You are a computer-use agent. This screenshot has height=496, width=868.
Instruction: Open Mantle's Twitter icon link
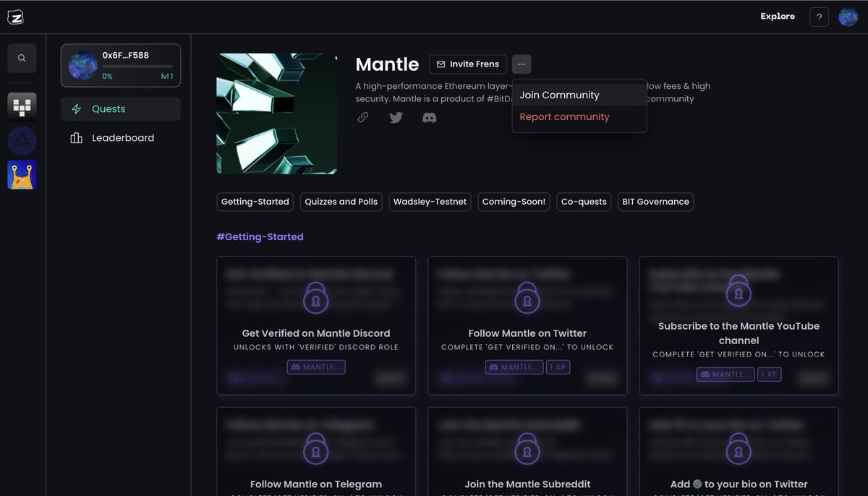[x=396, y=117]
